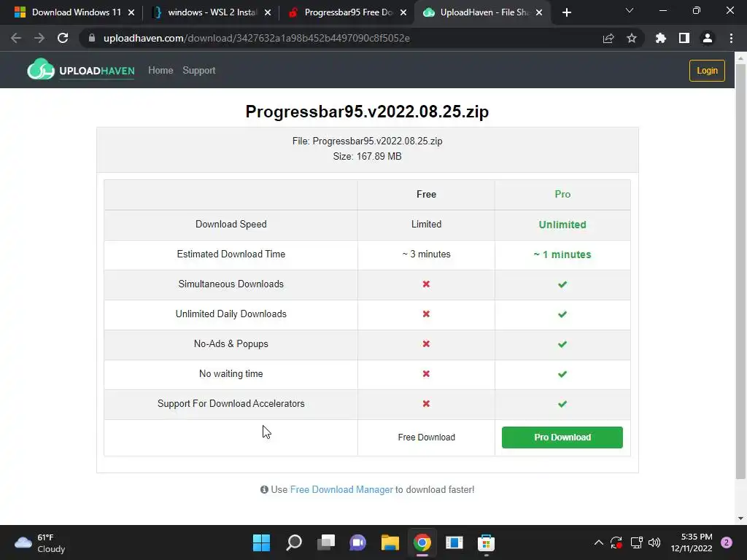This screenshot has height=560, width=747.
Task: Click the Progressbar95.v2022.08.25.zip heading
Action: (367, 112)
